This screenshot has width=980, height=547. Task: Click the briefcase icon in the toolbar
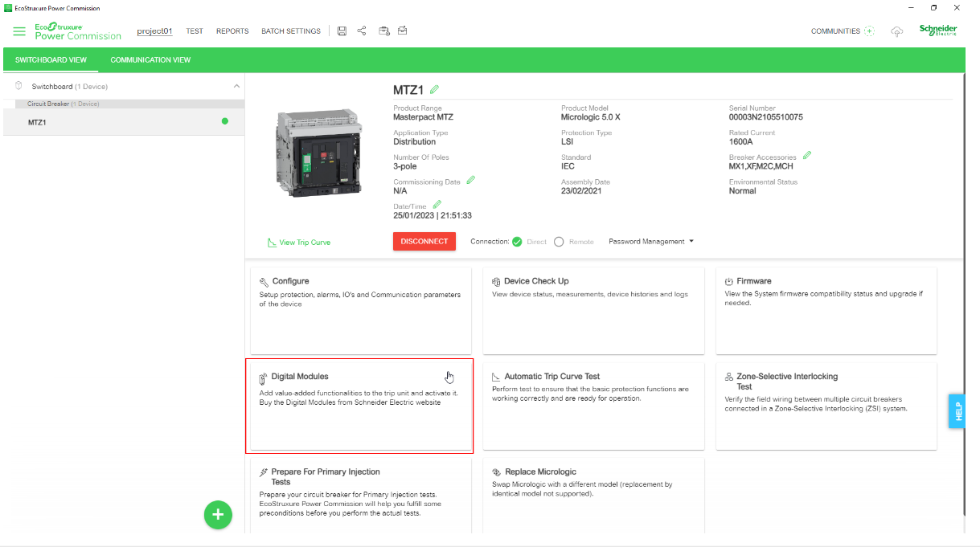[383, 31]
